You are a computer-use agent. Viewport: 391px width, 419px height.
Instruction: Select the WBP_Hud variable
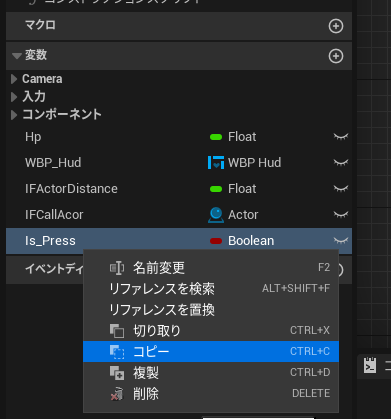(x=53, y=163)
